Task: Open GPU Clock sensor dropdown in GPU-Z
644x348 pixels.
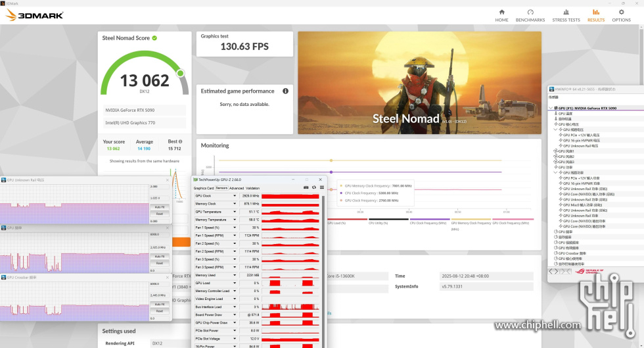Action: click(235, 196)
